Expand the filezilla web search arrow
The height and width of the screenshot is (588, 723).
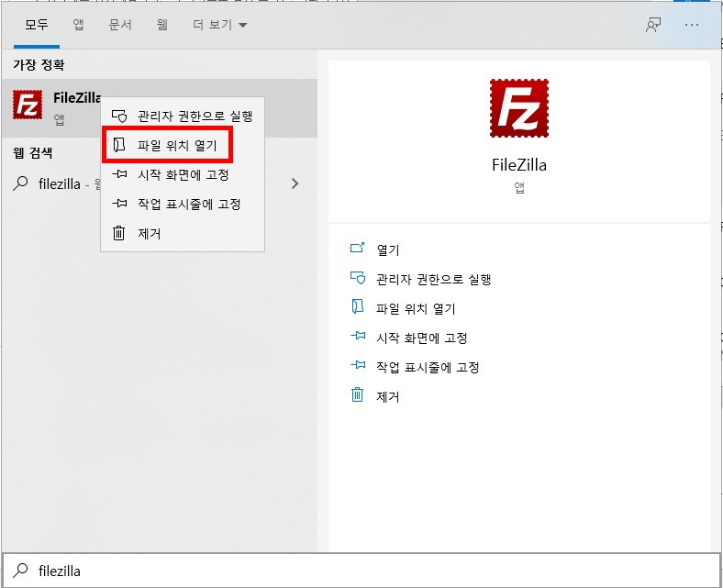[x=295, y=184]
